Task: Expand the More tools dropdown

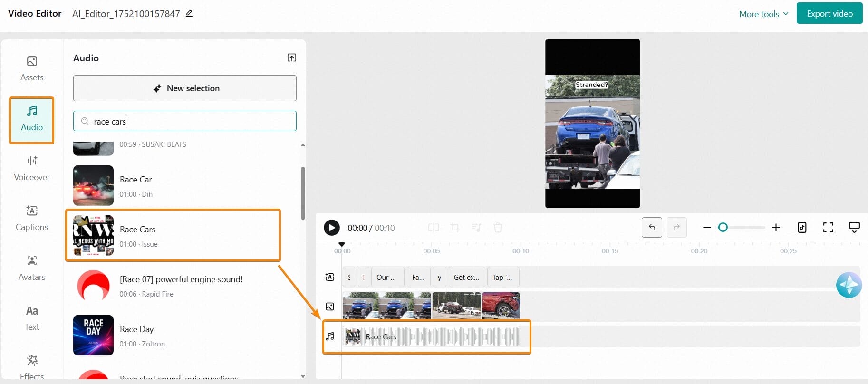Action: [763, 14]
